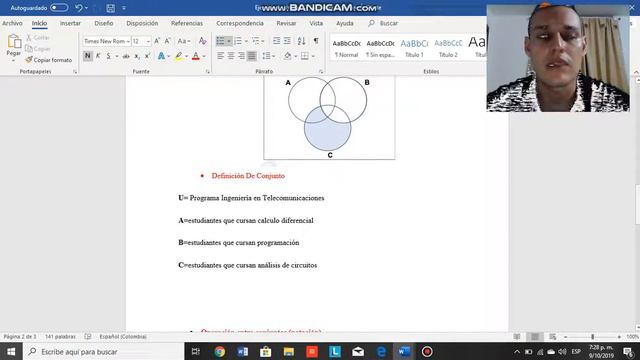Apply red font color
Image resolution: width=640 pixels, height=360 pixels.
(x=196, y=56)
